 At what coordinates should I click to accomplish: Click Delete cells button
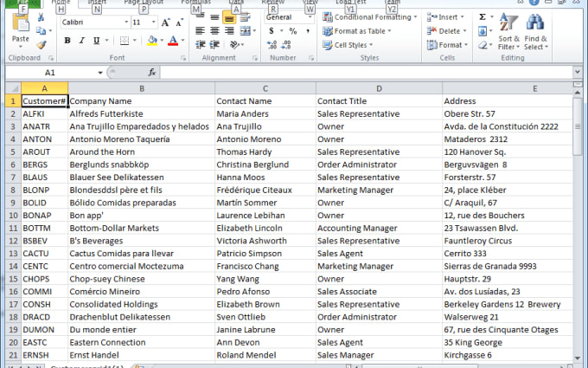coord(447,31)
